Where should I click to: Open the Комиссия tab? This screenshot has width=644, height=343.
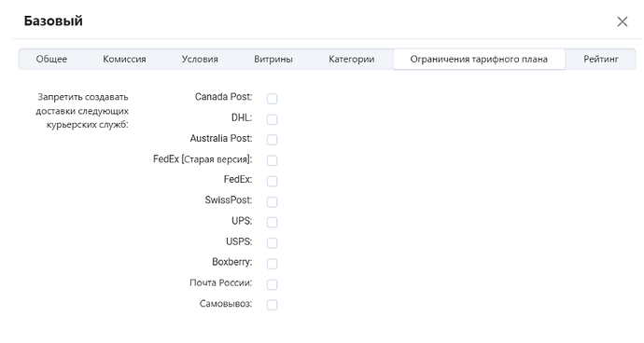[124, 59]
